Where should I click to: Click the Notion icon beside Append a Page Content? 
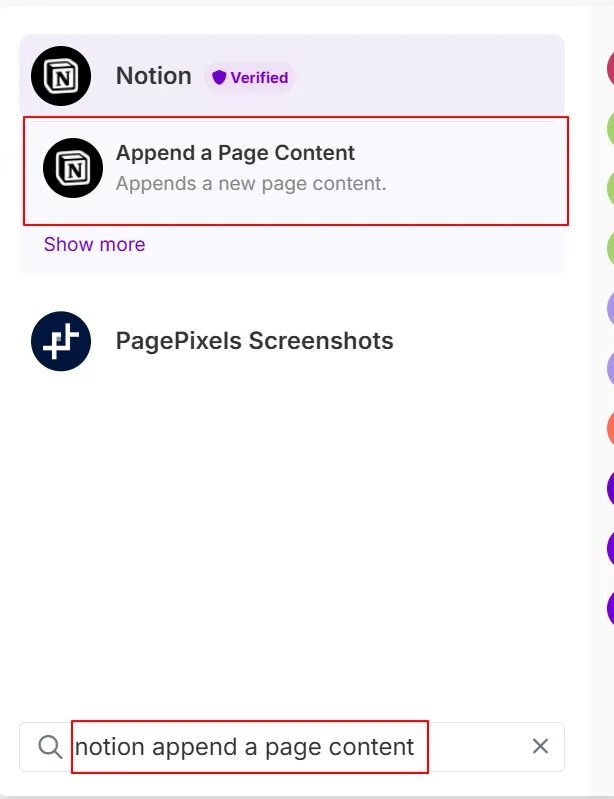click(x=73, y=167)
